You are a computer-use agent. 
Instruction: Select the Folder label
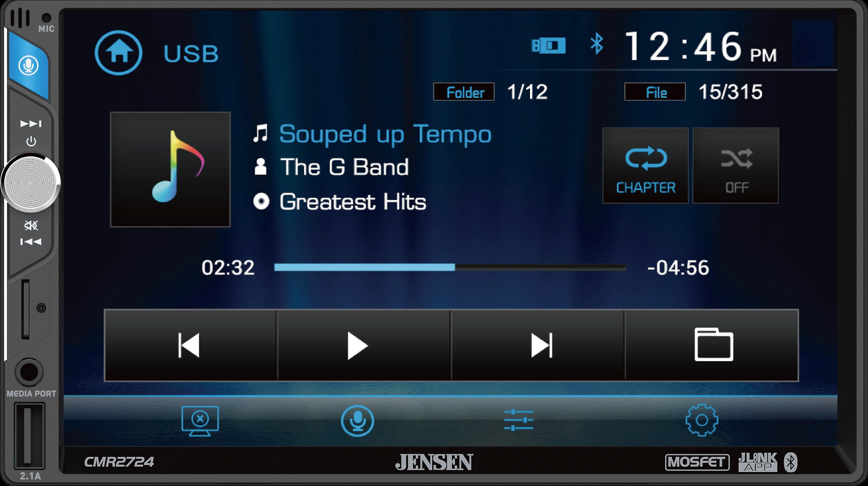[464, 92]
